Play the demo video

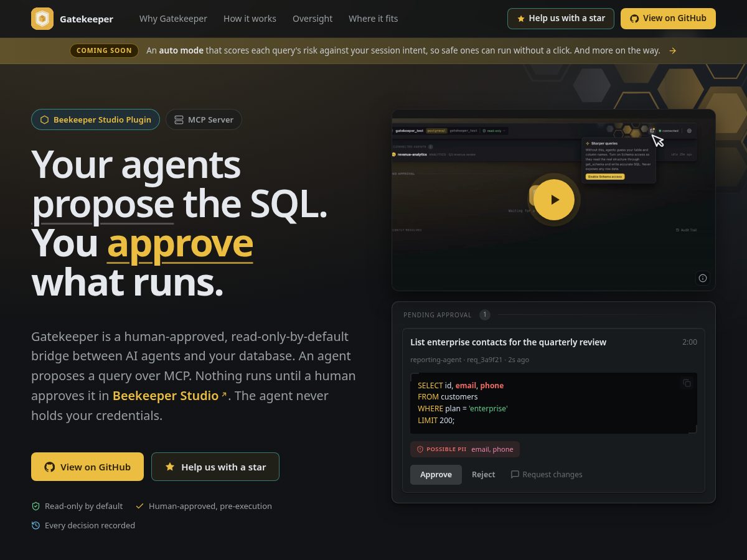[x=554, y=200]
